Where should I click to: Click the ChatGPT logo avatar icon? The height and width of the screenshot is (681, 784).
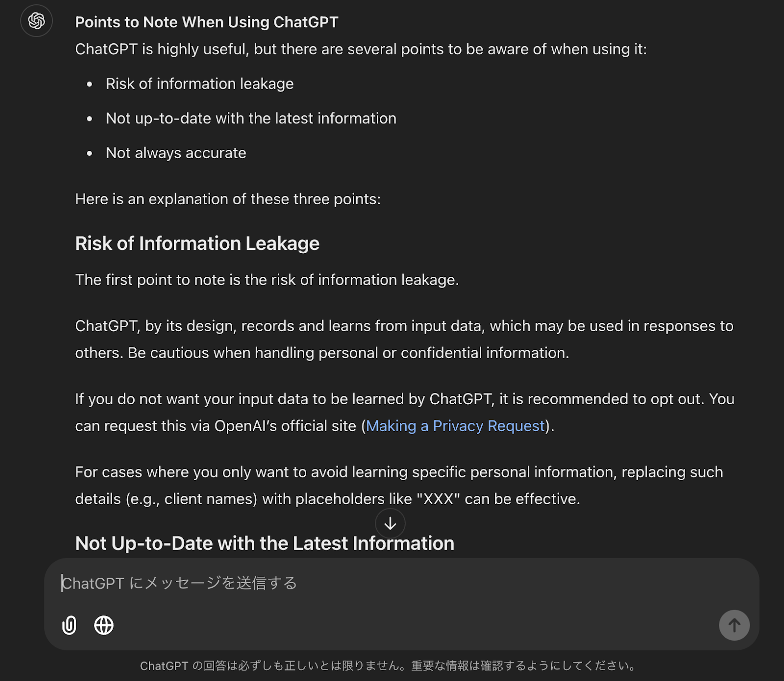click(37, 21)
